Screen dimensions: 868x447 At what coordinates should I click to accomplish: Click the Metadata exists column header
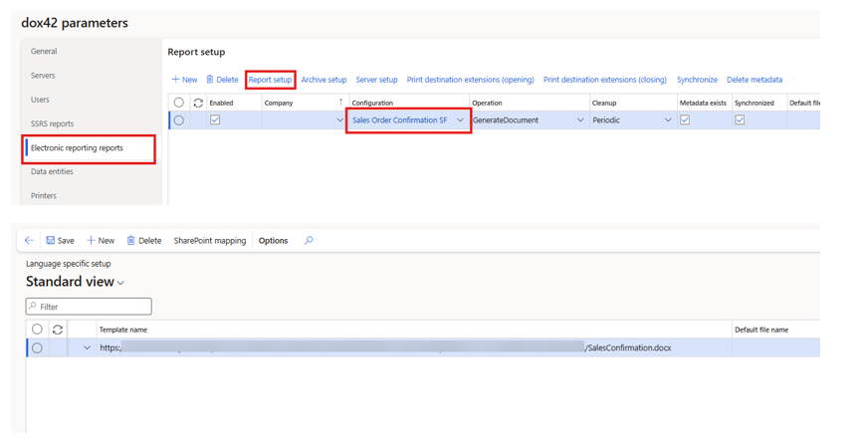703,103
